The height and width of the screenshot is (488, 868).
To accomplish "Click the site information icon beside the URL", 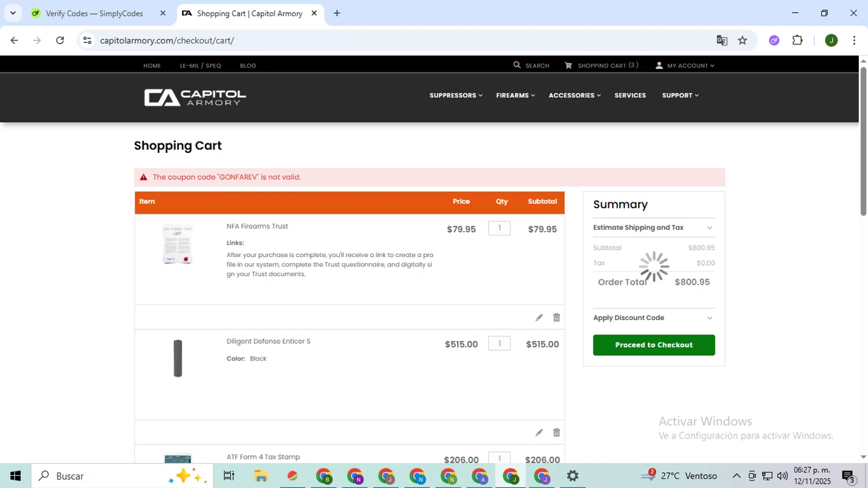I will click(87, 41).
